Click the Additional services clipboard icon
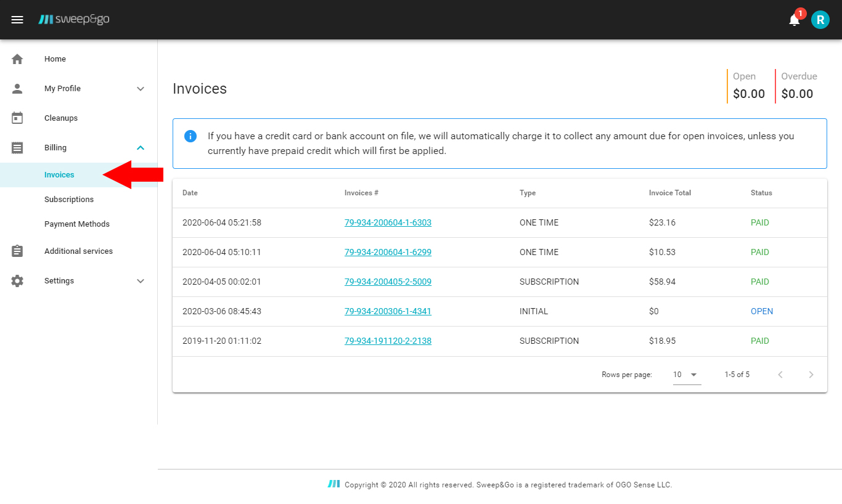Viewport: 842px width, 504px height. [x=17, y=251]
